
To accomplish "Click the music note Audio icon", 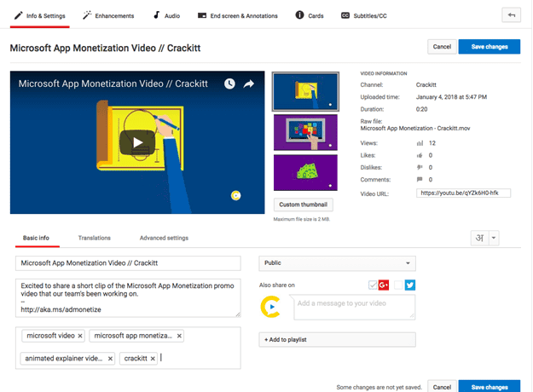I will 156,15.
